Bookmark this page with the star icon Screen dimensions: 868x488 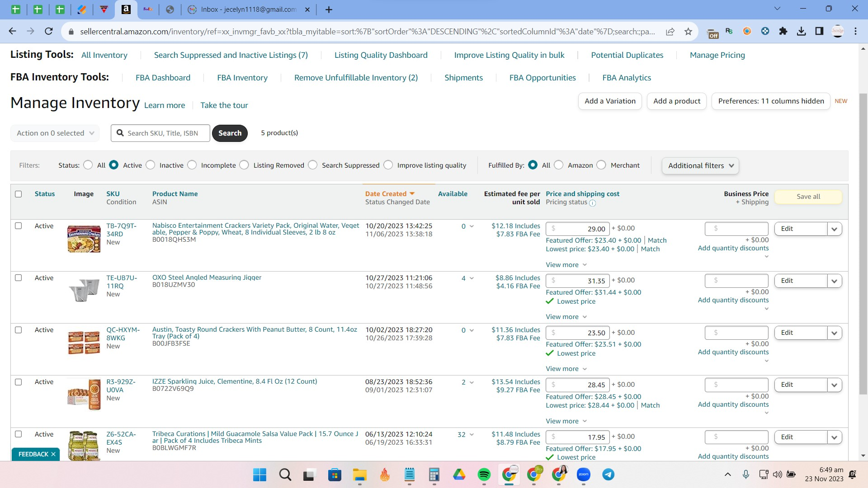click(x=688, y=31)
